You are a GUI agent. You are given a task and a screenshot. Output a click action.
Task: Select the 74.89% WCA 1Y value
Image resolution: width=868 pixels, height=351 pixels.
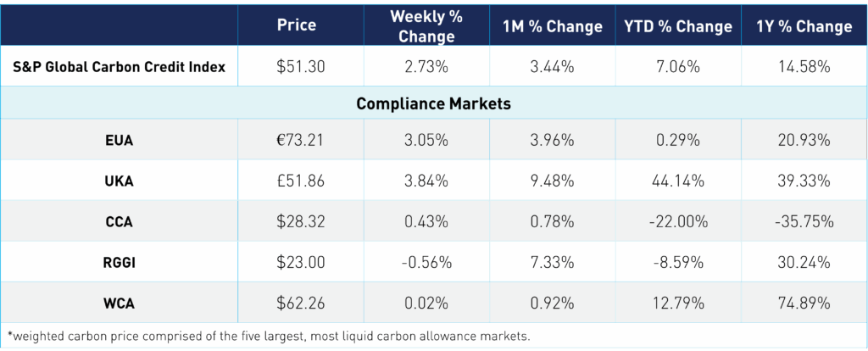click(x=804, y=304)
